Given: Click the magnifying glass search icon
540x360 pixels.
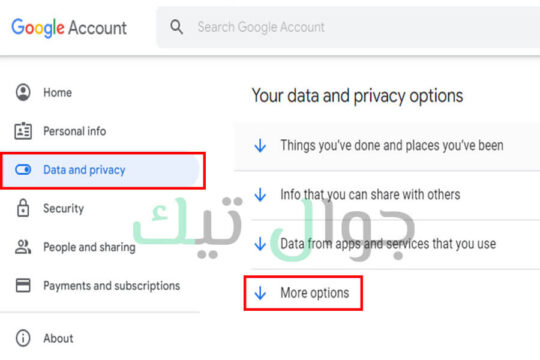Looking at the screenshot, I should click(x=176, y=27).
